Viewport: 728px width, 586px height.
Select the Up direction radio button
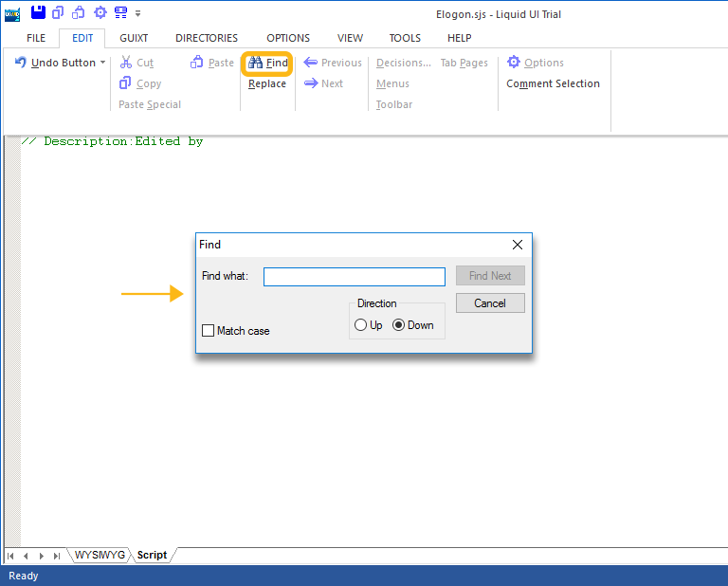tap(361, 325)
